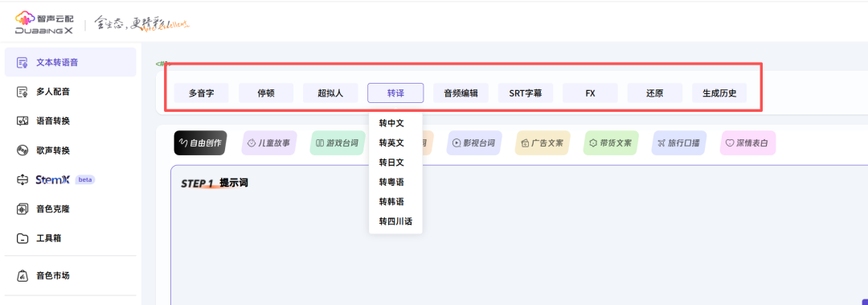Viewport: 868px width, 305px height.
Task: Click the 文本转语音 sidebar icon
Action: tap(23, 63)
